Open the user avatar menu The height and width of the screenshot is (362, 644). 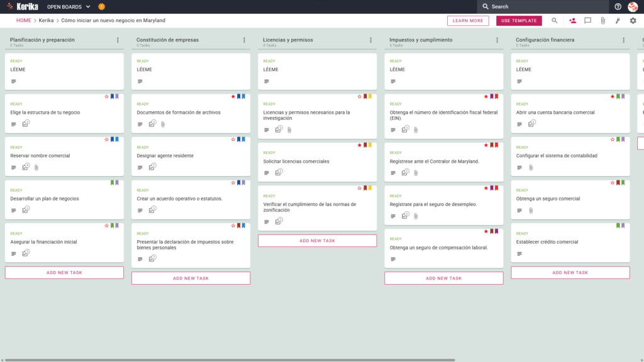point(633,6)
